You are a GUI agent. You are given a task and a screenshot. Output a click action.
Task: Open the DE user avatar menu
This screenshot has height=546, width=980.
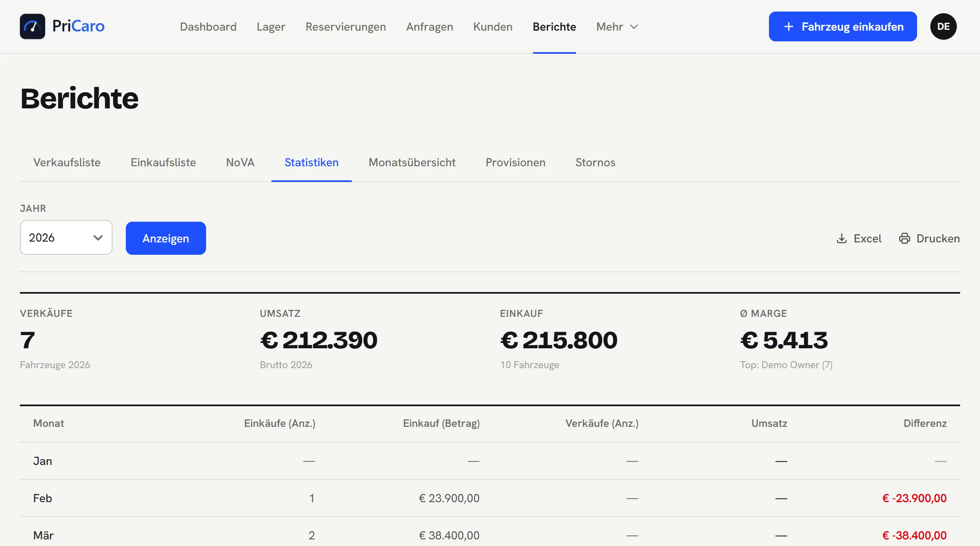(943, 26)
